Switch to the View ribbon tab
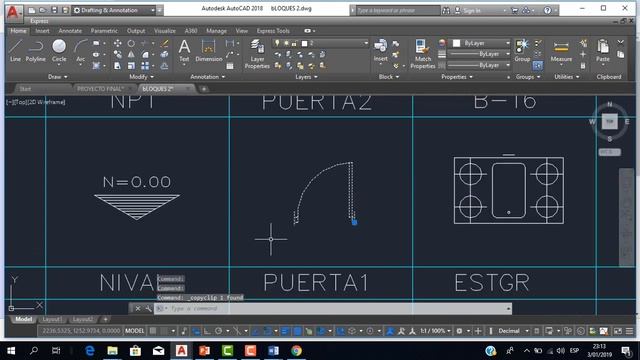The height and width of the screenshot is (360, 640). 241,31
